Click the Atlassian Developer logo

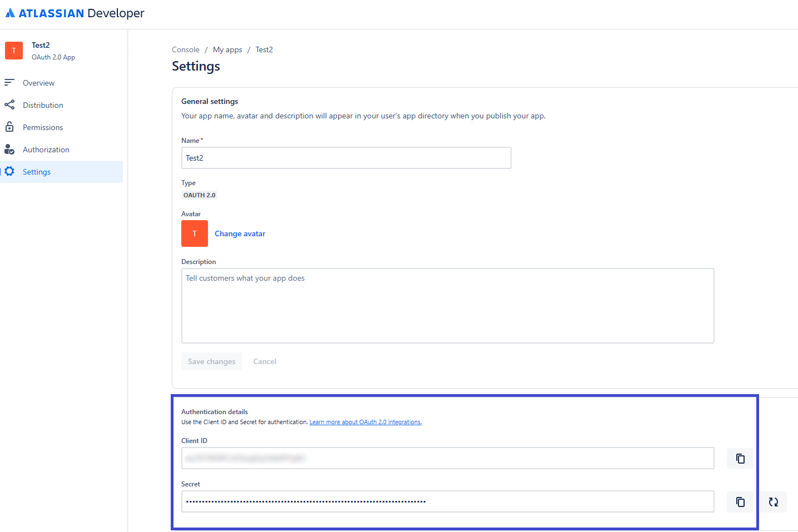click(75, 12)
